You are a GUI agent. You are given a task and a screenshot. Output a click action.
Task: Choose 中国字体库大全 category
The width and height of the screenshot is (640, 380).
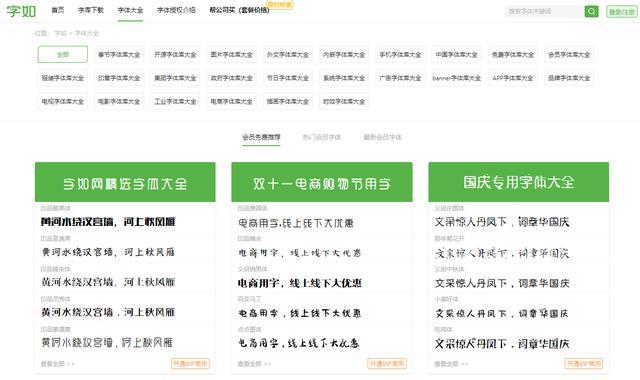(456, 54)
